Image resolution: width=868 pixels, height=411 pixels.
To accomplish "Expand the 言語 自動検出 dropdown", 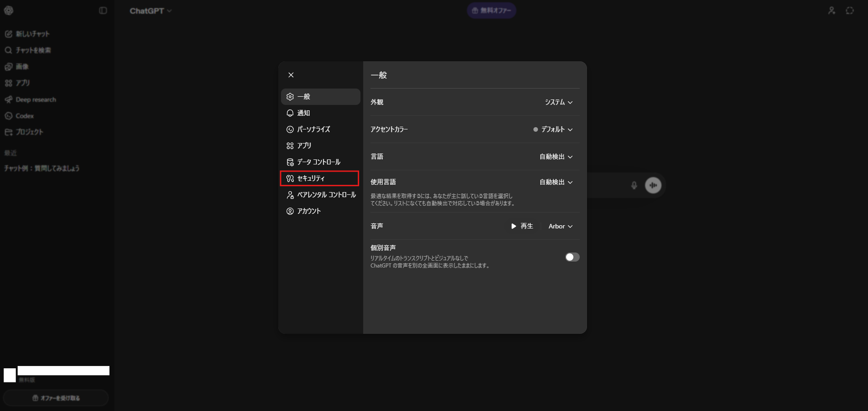I will 556,157.
